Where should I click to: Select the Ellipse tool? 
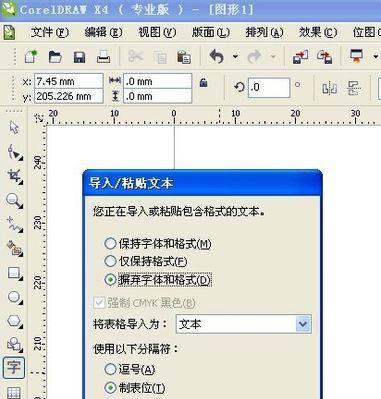14,297
